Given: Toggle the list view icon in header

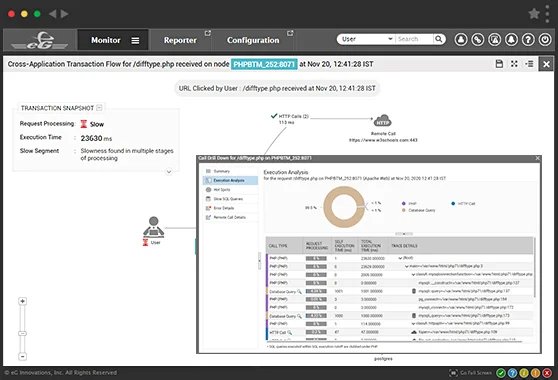Looking at the screenshot, I should click(x=530, y=64).
